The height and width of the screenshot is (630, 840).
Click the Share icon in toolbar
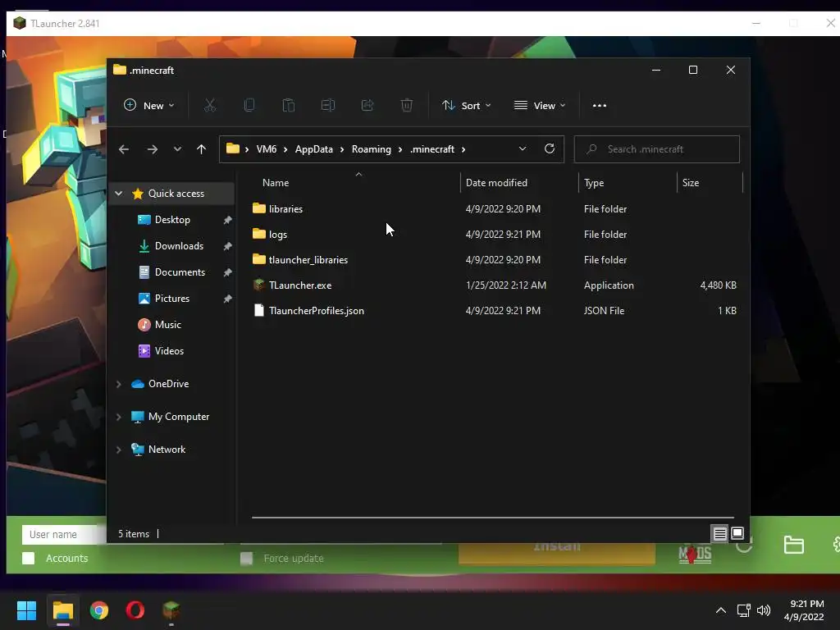[367, 106]
